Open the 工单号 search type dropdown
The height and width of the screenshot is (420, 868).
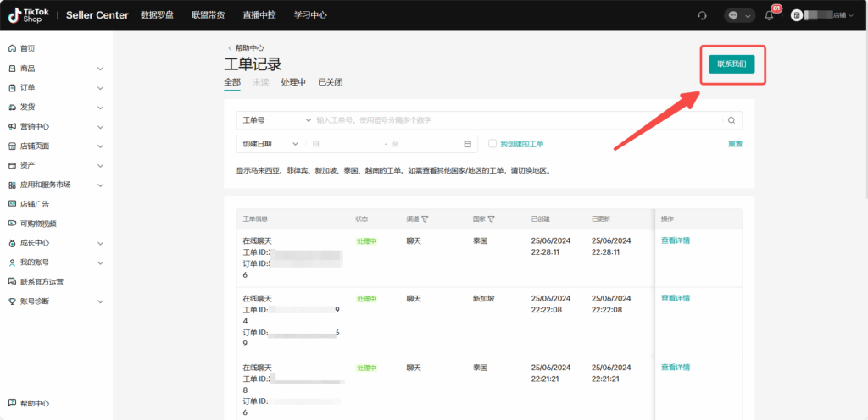coord(275,120)
